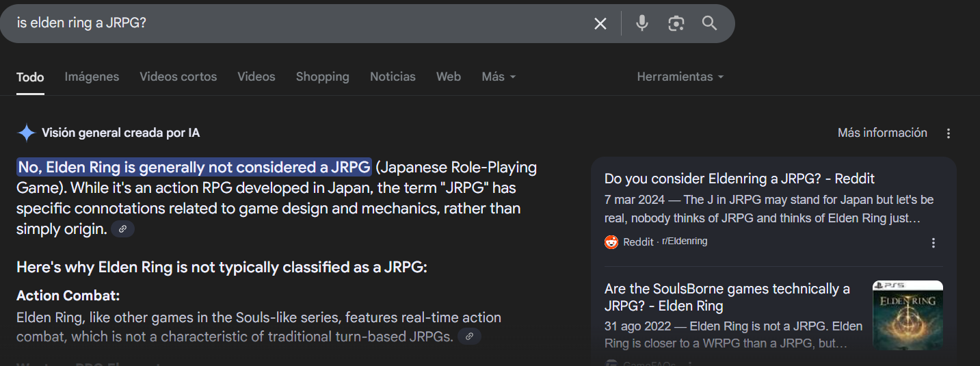Click the heading 'Here's why Elden Ring is not typically classified as a JRPG:'
This screenshot has width=980, height=366.
pos(222,267)
